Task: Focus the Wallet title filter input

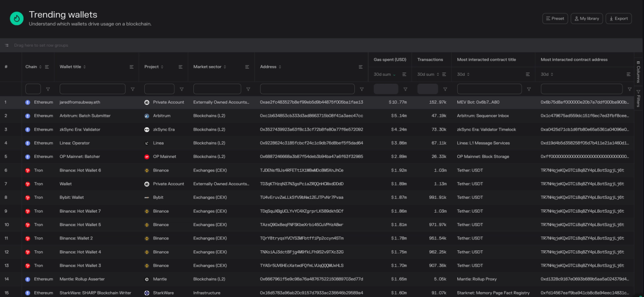Action: pyautogui.click(x=92, y=89)
